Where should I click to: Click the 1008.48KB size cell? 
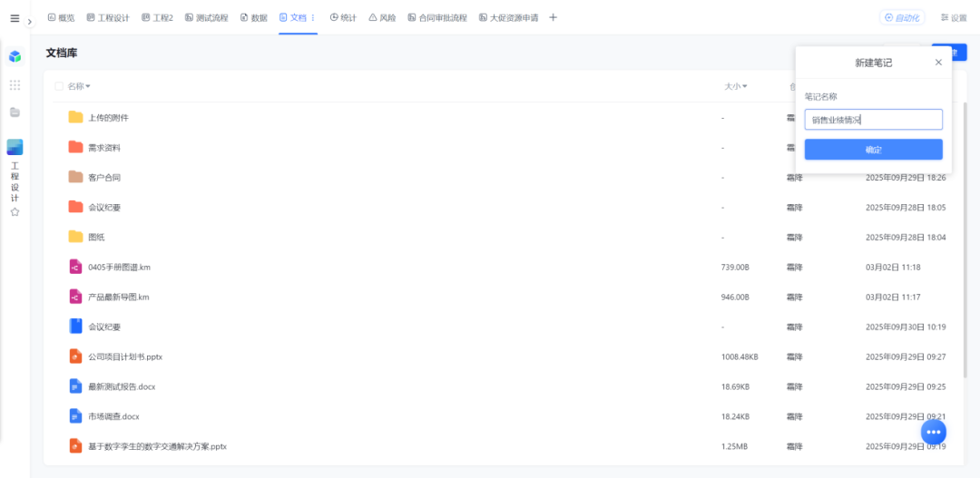click(740, 356)
